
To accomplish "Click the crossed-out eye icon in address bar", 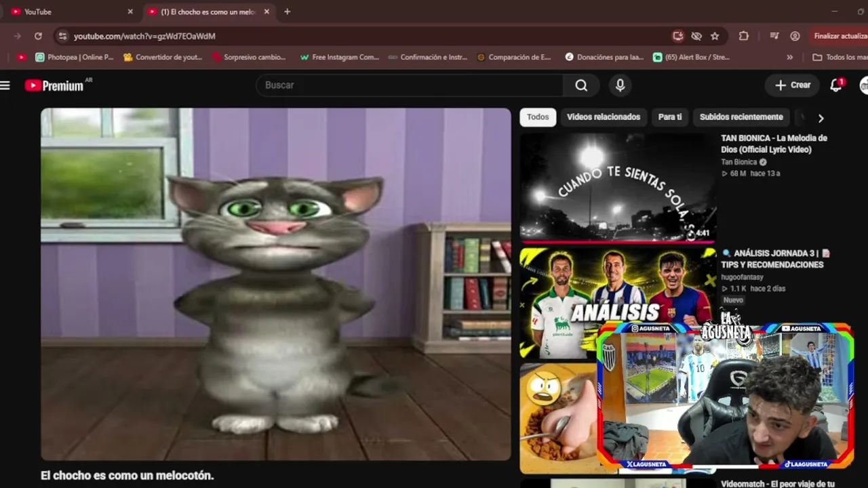I will (696, 36).
